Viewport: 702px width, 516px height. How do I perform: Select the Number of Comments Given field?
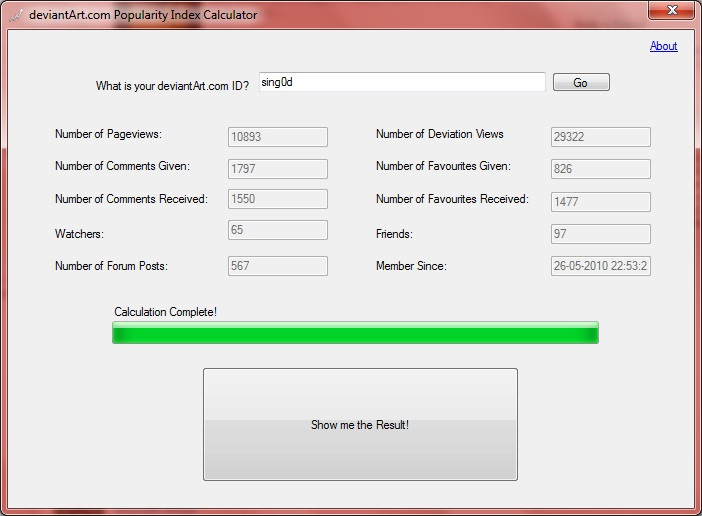tap(278, 169)
